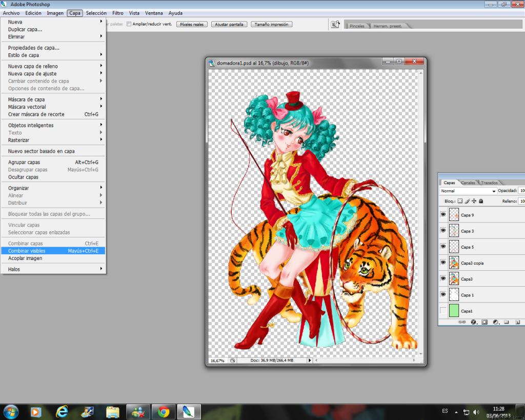Click the volume speaker icon in system tray
The width and height of the screenshot is (525, 420).
[476, 412]
